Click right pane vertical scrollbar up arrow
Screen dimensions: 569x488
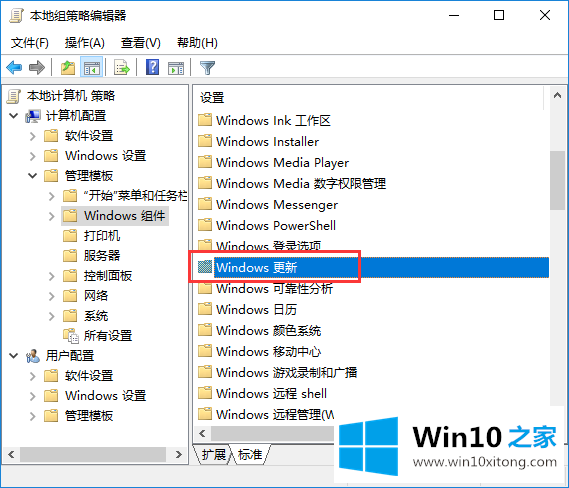tap(557, 95)
